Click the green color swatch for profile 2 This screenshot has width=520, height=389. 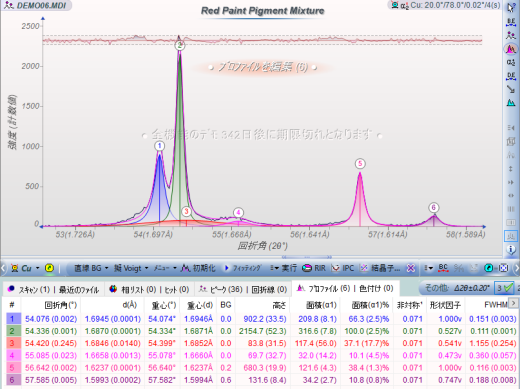[12, 331]
